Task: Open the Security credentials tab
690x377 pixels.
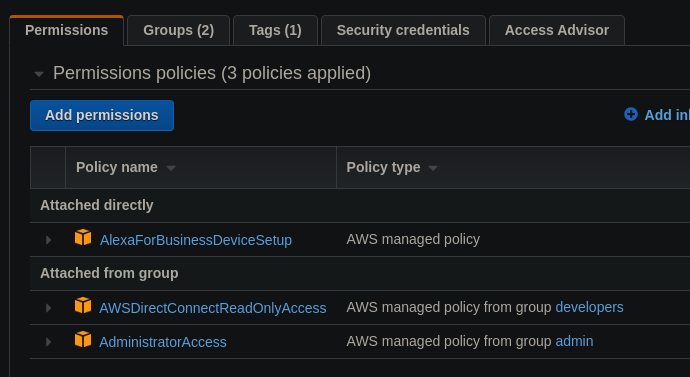Action: coord(403,30)
